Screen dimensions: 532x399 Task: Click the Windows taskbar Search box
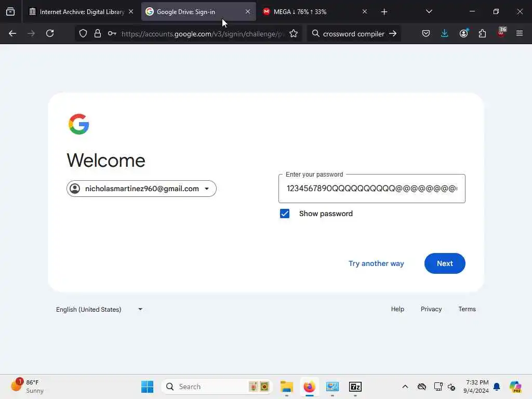tap(217, 387)
